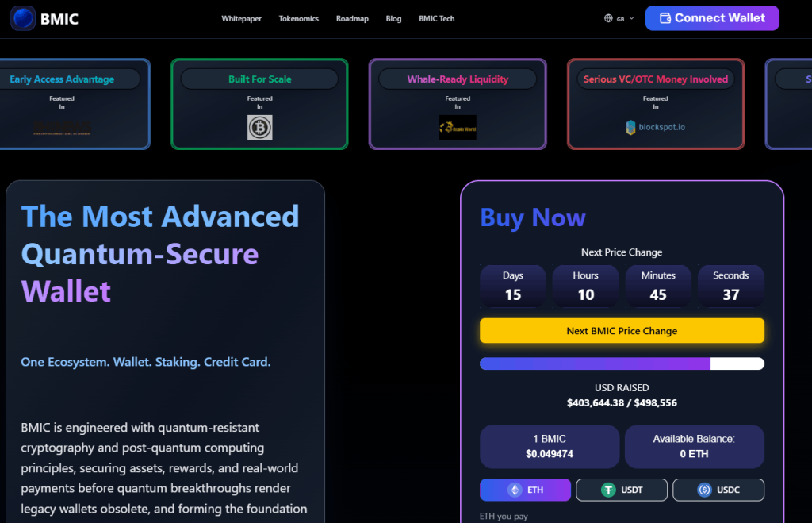Open the Tokenomics menu item
This screenshot has height=523, width=812.
tap(298, 18)
